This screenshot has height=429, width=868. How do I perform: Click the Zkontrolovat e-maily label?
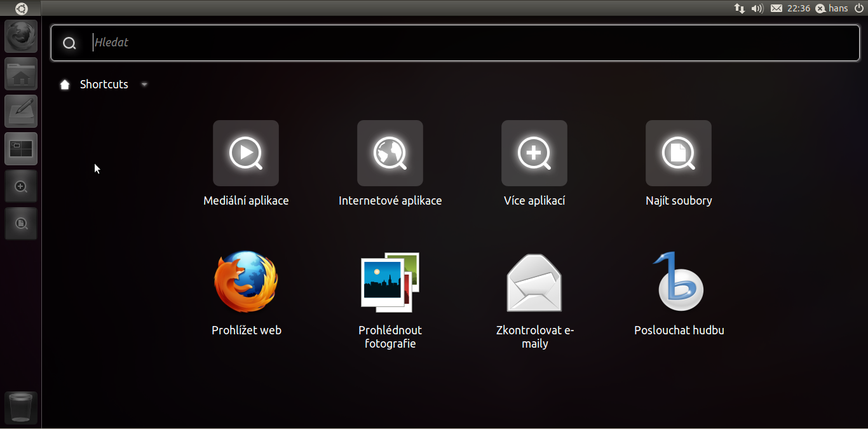(535, 337)
